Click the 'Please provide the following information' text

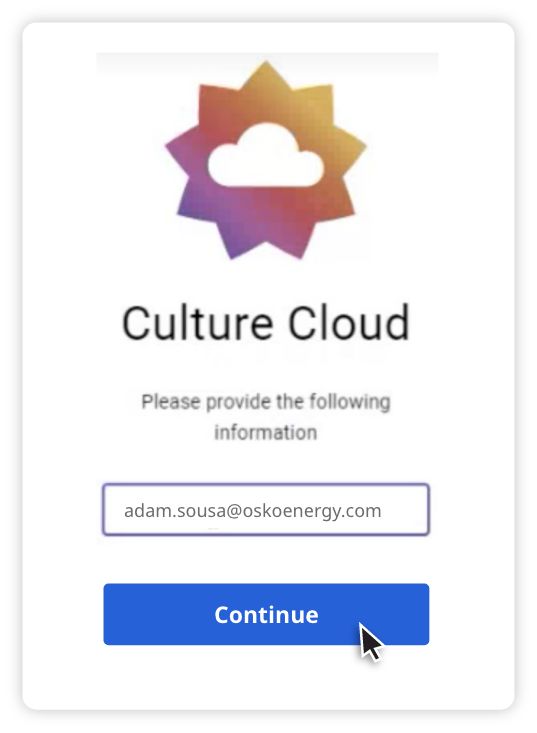[265, 417]
